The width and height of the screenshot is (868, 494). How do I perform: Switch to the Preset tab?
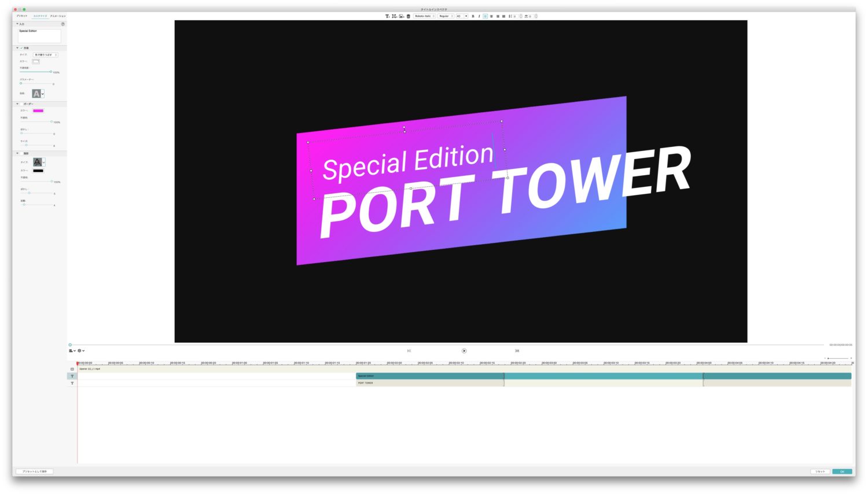pos(21,16)
